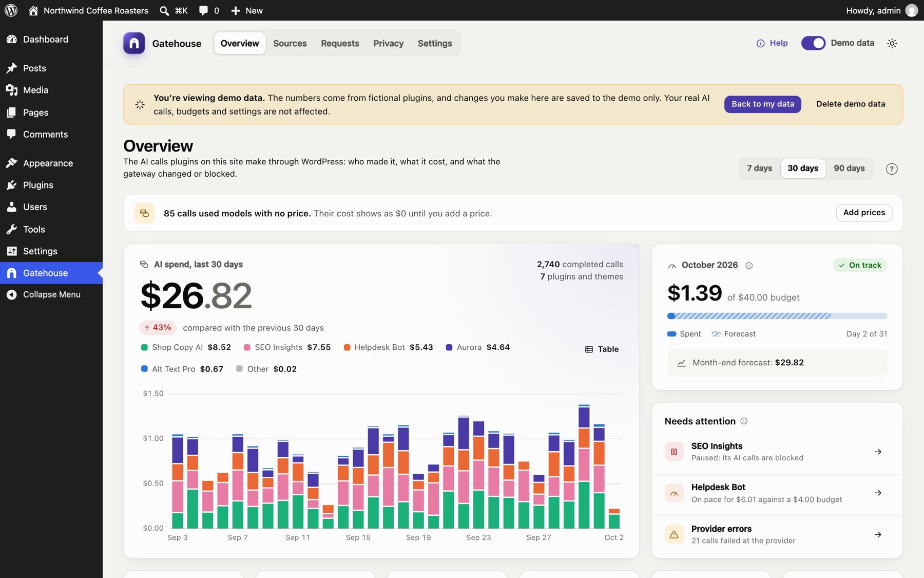Select the 90 days range

coord(849,169)
